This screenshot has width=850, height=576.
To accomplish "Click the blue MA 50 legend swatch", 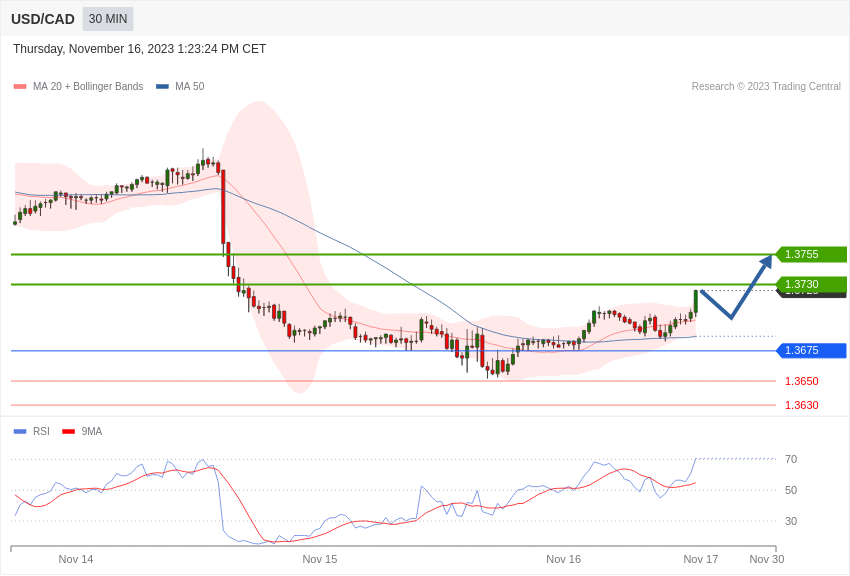I will click(162, 87).
